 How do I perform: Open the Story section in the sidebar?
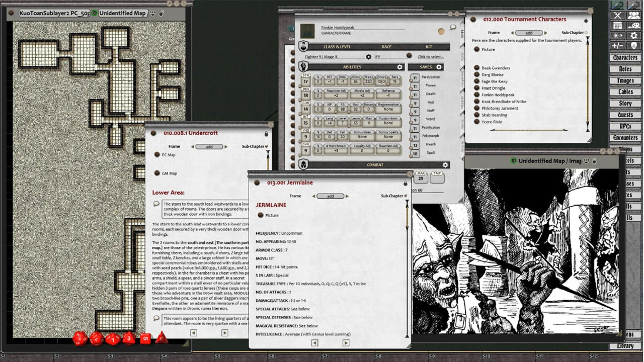point(625,104)
